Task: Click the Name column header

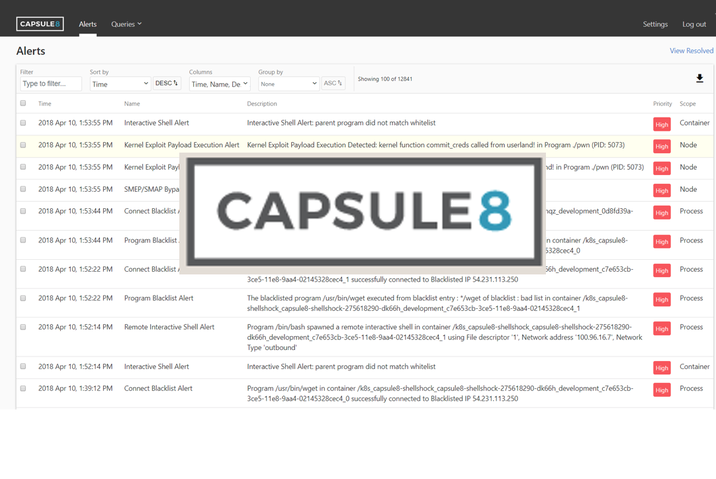Action: [132, 104]
